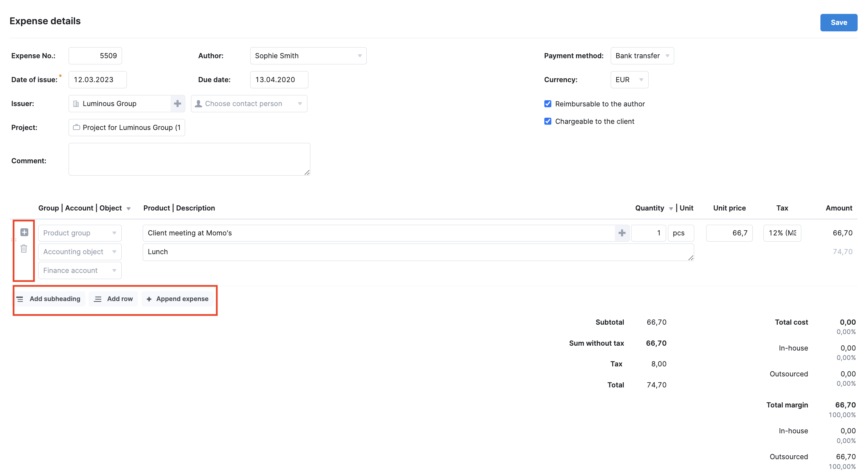Click the plus icon next to Client meeting product
The width and height of the screenshot is (868, 476).
click(622, 233)
